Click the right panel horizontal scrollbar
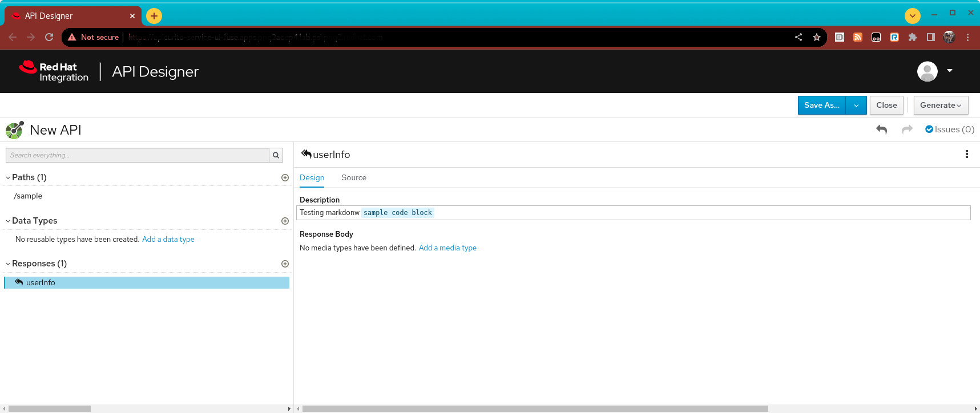The height and width of the screenshot is (413, 980). 535,408
